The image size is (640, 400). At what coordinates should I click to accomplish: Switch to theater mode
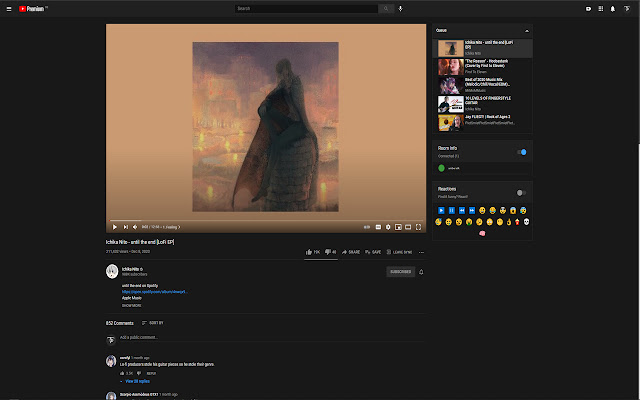408,227
